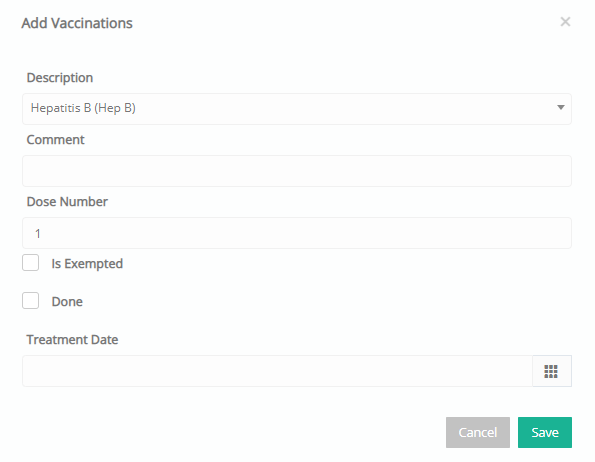
Task: Save the vaccination record
Action: click(545, 432)
